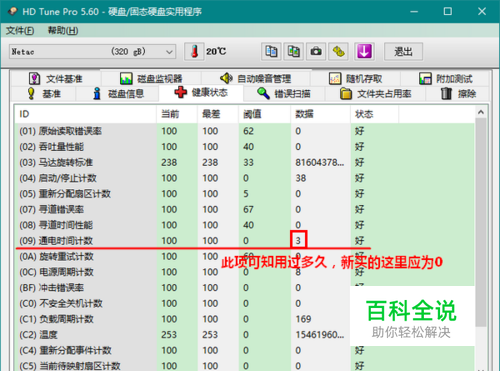Viewport: 500px width, 371px height.
Task: Switch to the 磁盘信息 tab
Action: [118, 94]
